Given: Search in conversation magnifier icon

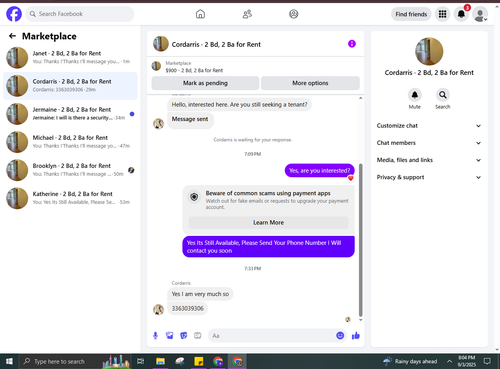Looking at the screenshot, I should [443, 95].
